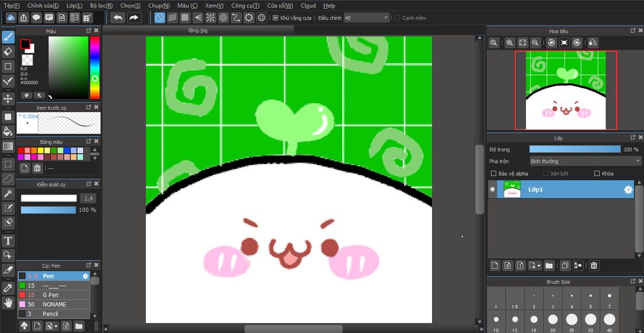Click the Undo arrow button
This screenshot has width=644, height=333.
[x=118, y=18]
